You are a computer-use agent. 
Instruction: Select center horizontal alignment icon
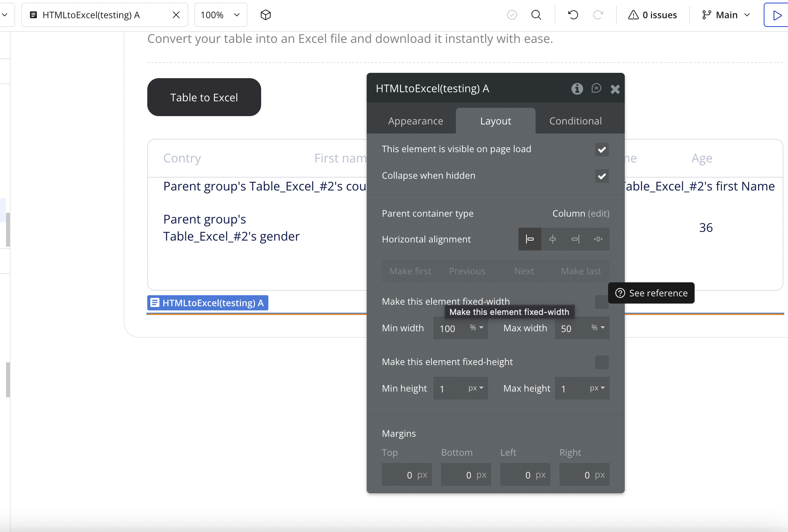tap(553, 239)
